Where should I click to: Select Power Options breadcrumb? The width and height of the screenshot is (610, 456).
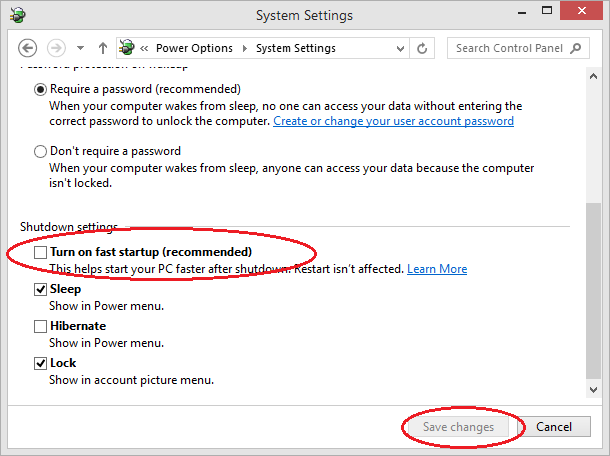coord(194,48)
